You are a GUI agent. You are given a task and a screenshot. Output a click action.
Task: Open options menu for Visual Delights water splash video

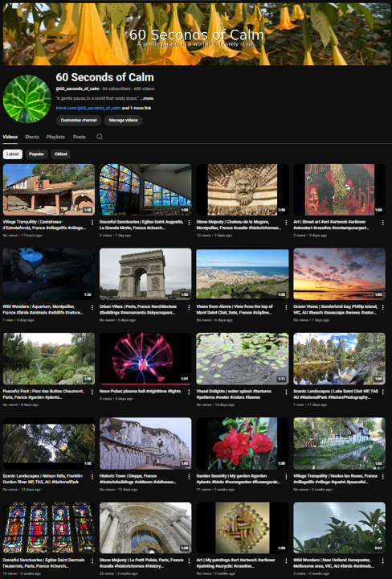click(286, 392)
